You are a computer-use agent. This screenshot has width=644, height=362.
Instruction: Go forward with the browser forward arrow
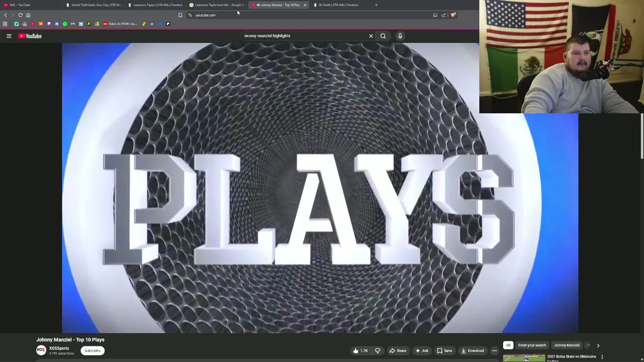click(x=13, y=15)
